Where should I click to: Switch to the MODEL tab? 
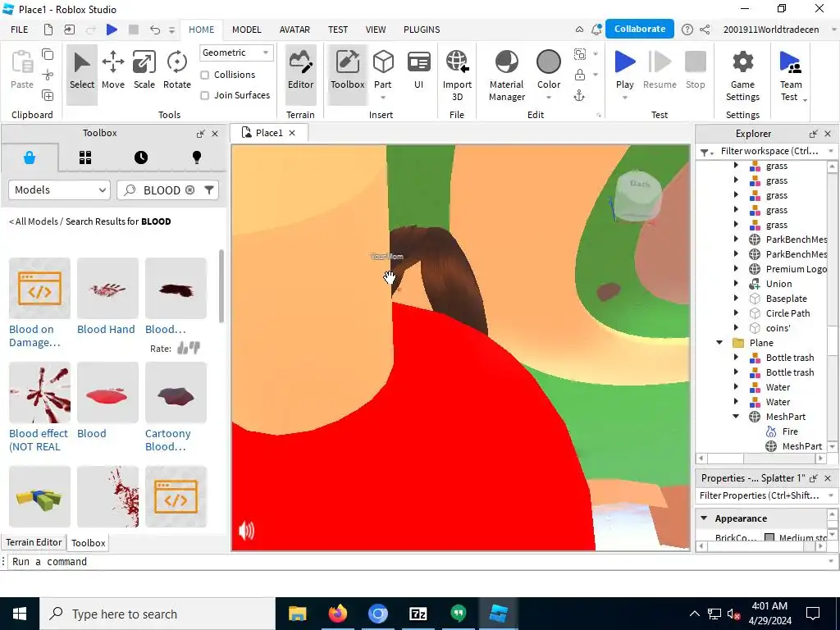coord(246,30)
